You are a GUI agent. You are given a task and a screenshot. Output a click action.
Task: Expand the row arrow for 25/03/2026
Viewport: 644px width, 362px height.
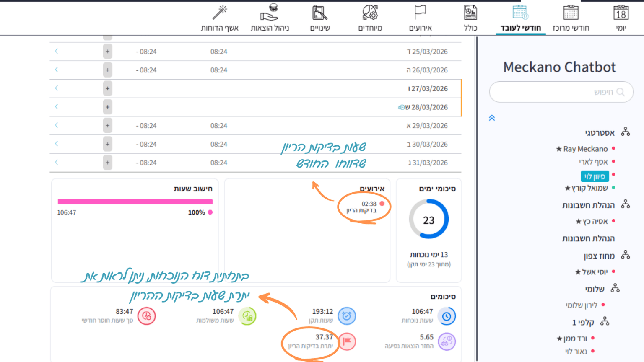pyautogui.click(x=57, y=51)
